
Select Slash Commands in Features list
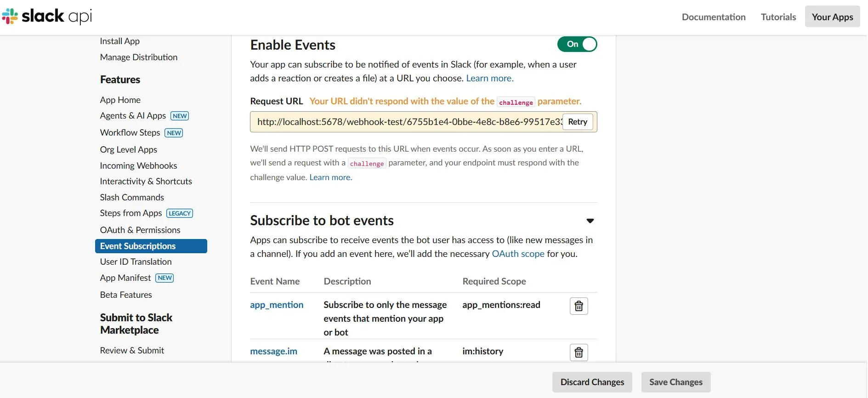pos(132,197)
